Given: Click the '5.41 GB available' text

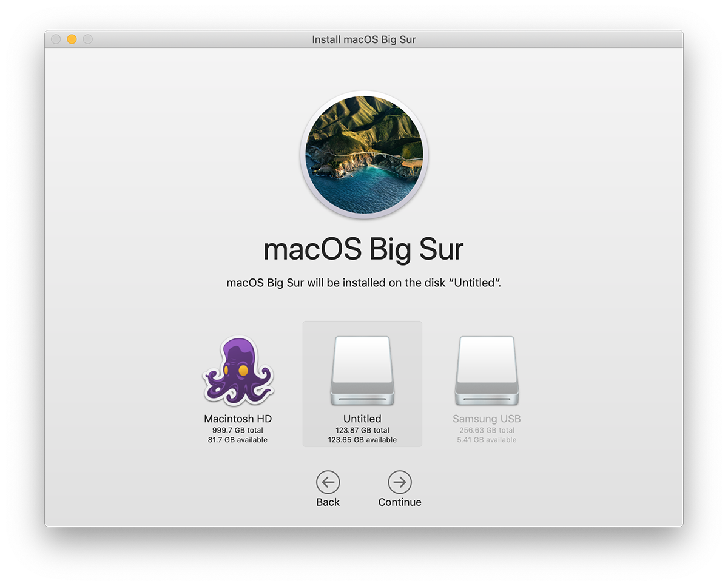Looking at the screenshot, I should [x=487, y=440].
